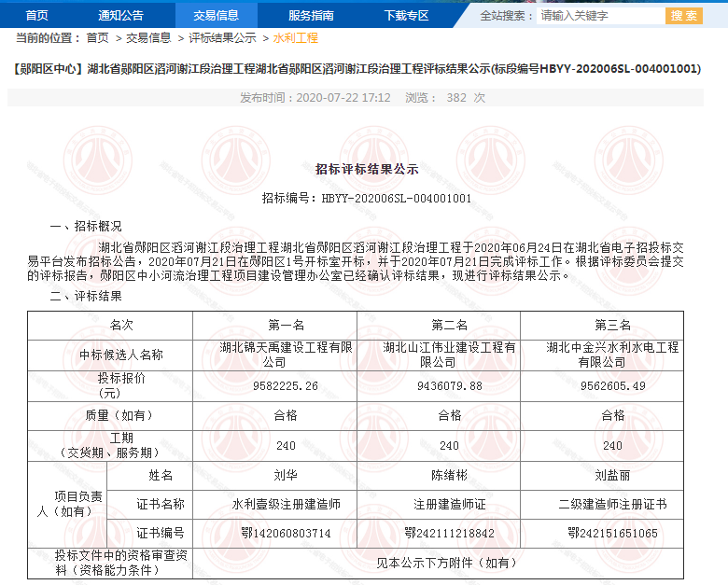Image resolution: width=728 pixels, height=585 pixels.
Task: Click the 招标编号 HBYY-202006SL-004001001 line
Action: (367, 198)
